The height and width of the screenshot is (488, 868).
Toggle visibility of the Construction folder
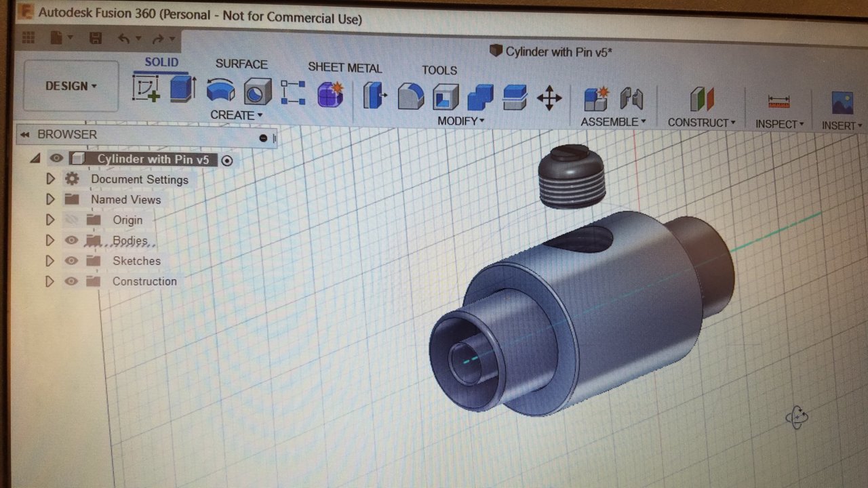coord(71,281)
